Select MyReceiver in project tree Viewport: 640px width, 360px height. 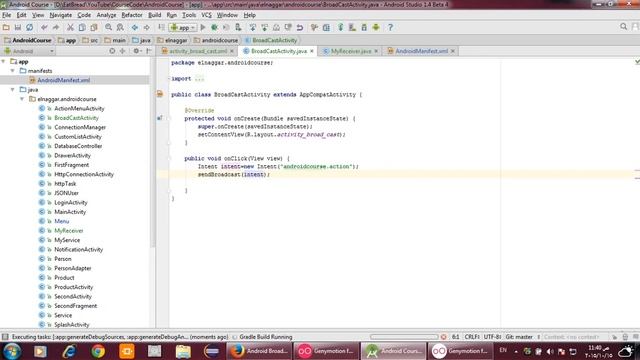pyautogui.click(x=69, y=231)
